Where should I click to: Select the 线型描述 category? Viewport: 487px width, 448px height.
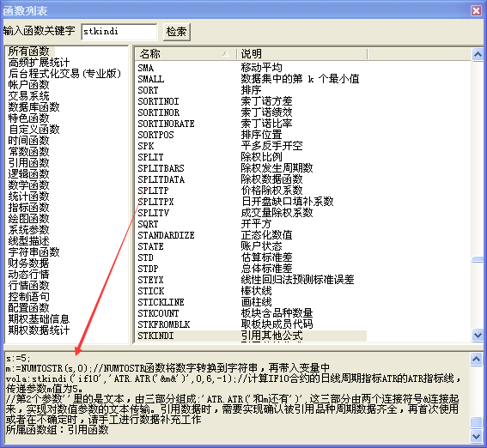click(29, 241)
